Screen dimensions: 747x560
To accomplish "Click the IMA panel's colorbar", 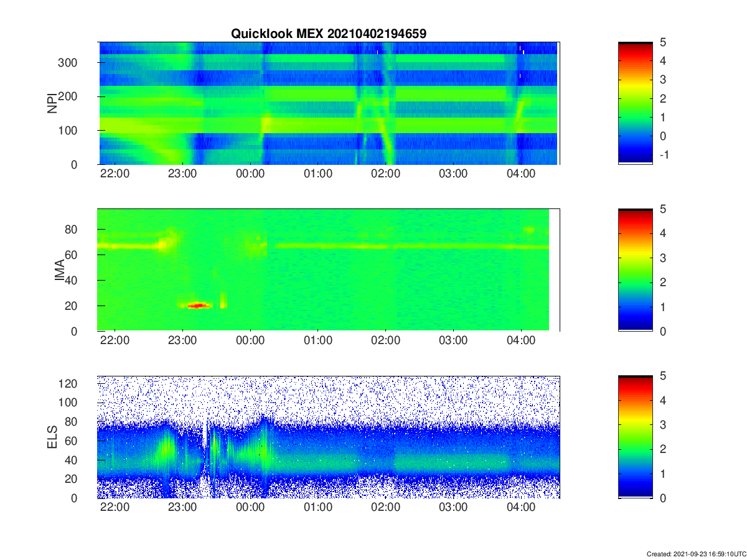I will (636, 270).
